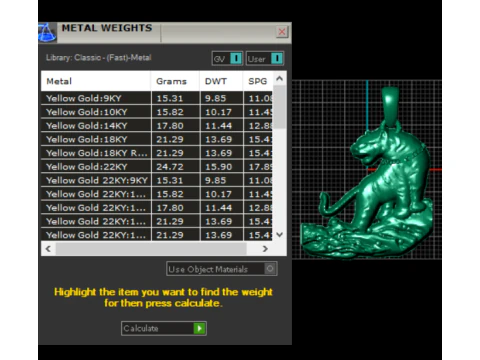This screenshot has height=360, width=480.
Task: Click the 10.17 DWT value for 10KY
Action: pyautogui.click(x=218, y=112)
